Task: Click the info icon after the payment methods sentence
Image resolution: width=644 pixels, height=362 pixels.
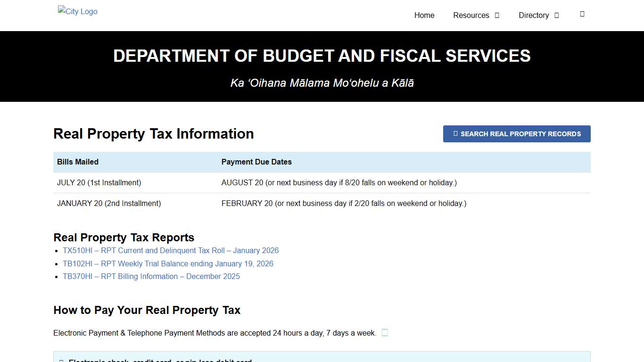Action: coord(385,332)
